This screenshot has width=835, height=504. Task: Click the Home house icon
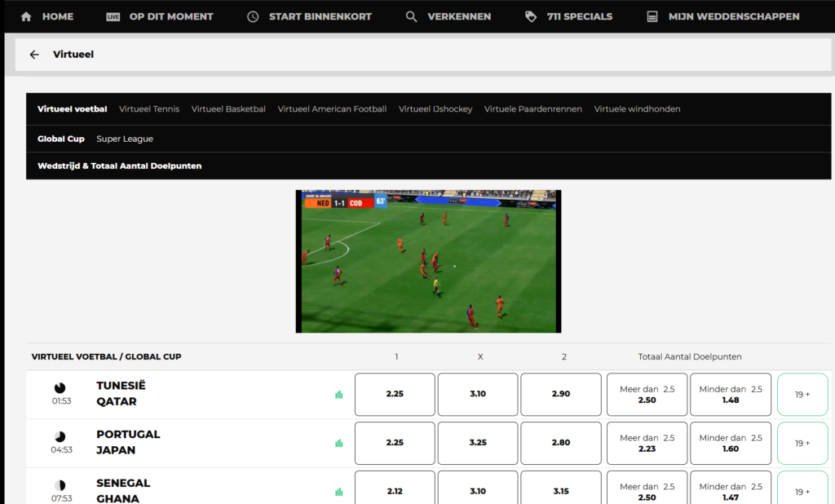coord(25,16)
